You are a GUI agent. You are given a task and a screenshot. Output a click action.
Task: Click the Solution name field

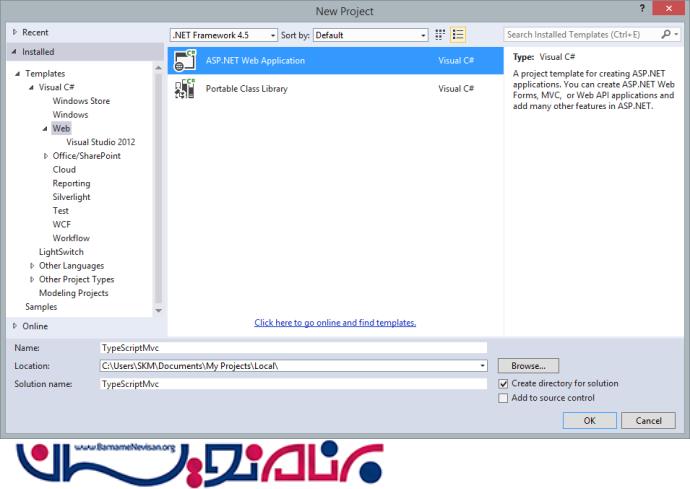293,384
